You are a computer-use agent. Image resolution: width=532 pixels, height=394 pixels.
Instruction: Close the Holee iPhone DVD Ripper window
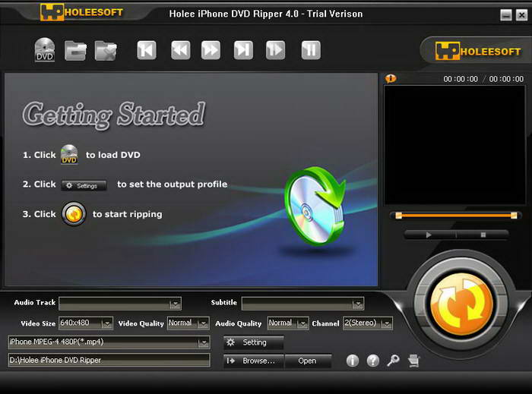[521, 15]
